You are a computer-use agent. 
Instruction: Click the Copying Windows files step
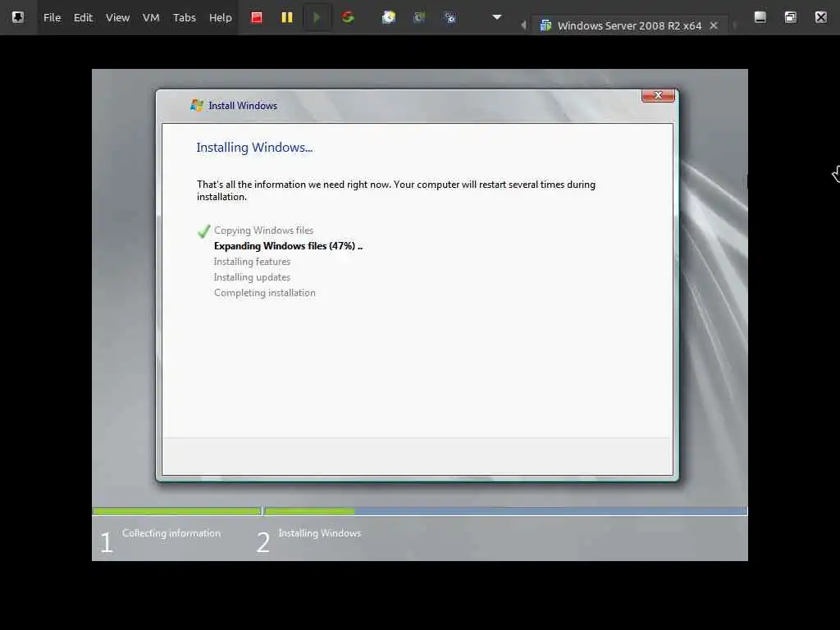point(263,231)
